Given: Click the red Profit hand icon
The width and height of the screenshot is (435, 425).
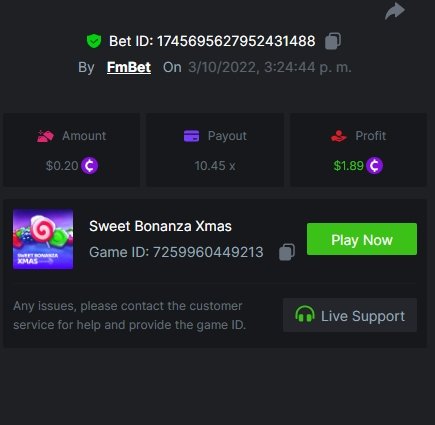Looking at the screenshot, I should pyautogui.click(x=339, y=136).
